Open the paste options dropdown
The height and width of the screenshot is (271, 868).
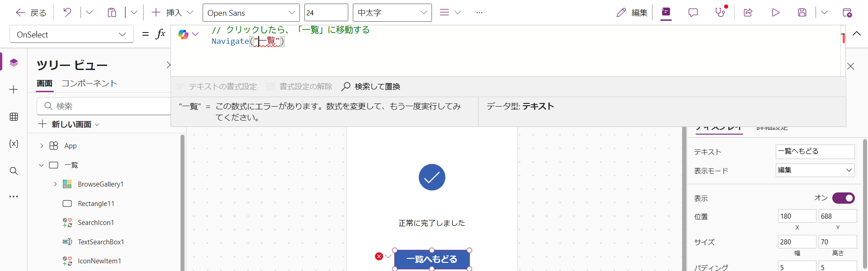coord(134,13)
